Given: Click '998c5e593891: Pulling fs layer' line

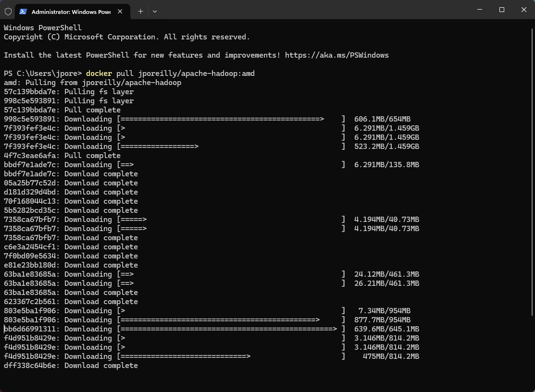Looking at the screenshot, I should pos(69,101).
